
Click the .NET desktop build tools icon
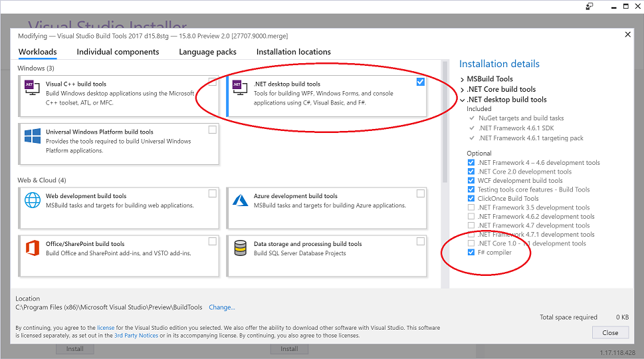(x=241, y=88)
